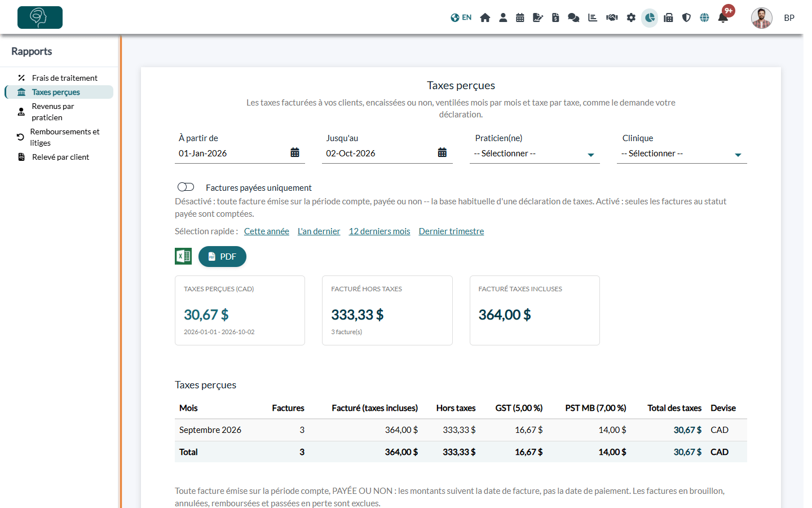This screenshot has width=812, height=508.
Task: Click the highlighted pie chart reports icon
Action: pyautogui.click(x=650, y=17)
